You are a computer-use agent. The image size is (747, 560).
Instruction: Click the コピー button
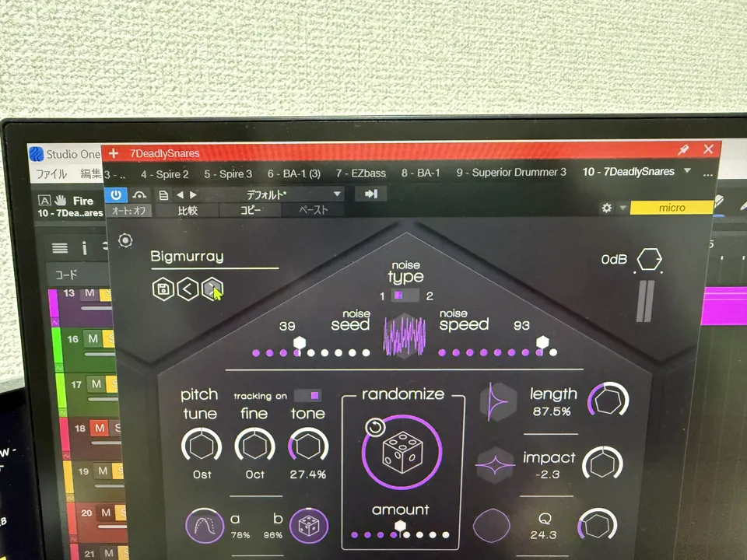pyautogui.click(x=251, y=210)
